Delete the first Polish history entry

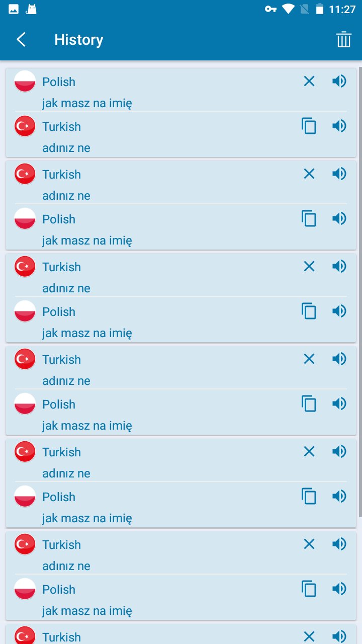coord(309,81)
